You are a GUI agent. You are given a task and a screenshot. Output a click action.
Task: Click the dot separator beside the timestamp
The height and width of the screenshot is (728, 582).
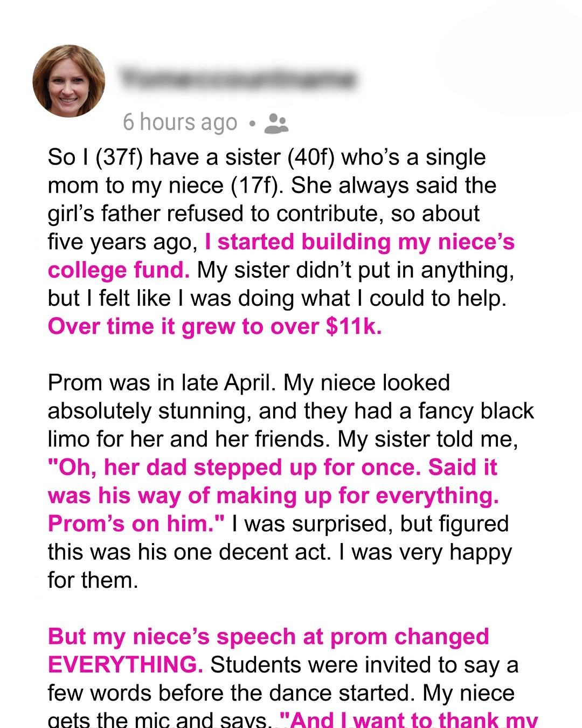252,123
